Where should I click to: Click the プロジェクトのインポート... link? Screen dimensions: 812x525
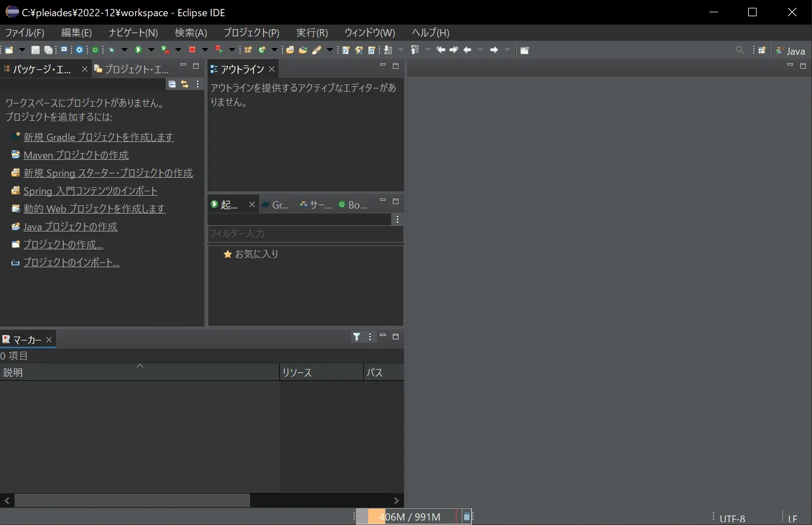(x=71, y=262)
